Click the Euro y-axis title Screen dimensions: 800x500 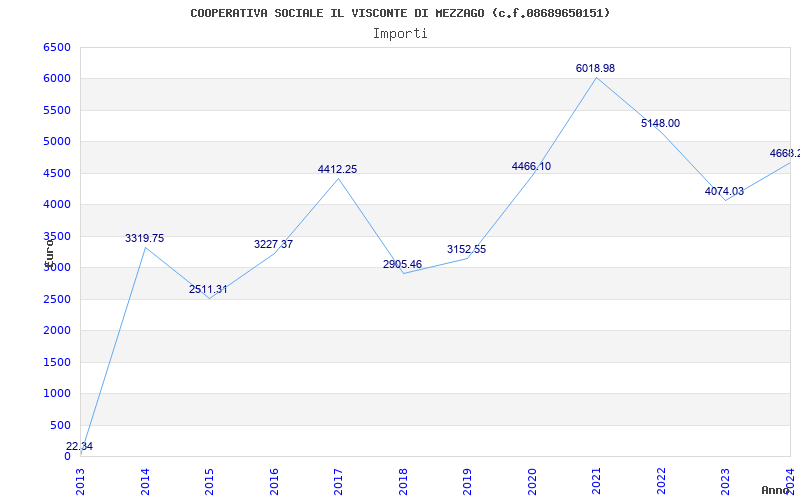pos(49,252)
